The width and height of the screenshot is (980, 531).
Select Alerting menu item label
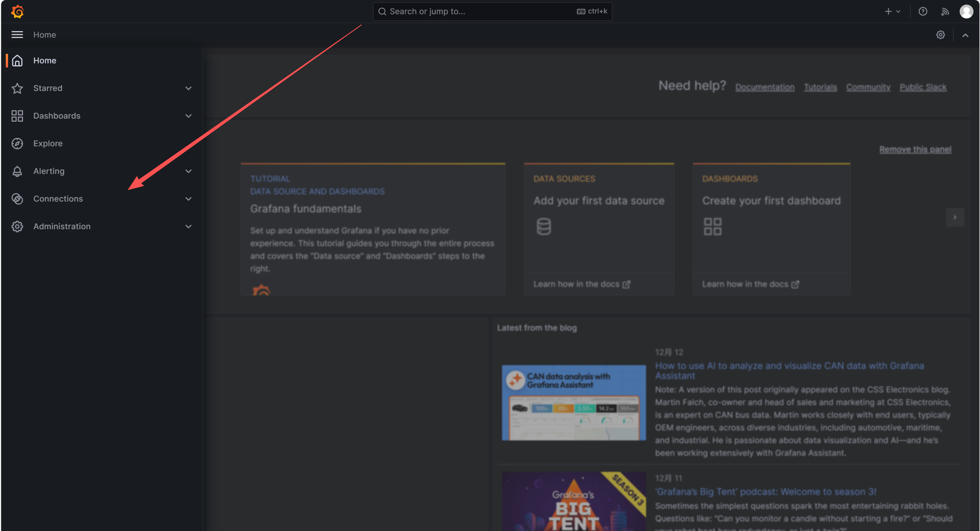click(49, 171)
